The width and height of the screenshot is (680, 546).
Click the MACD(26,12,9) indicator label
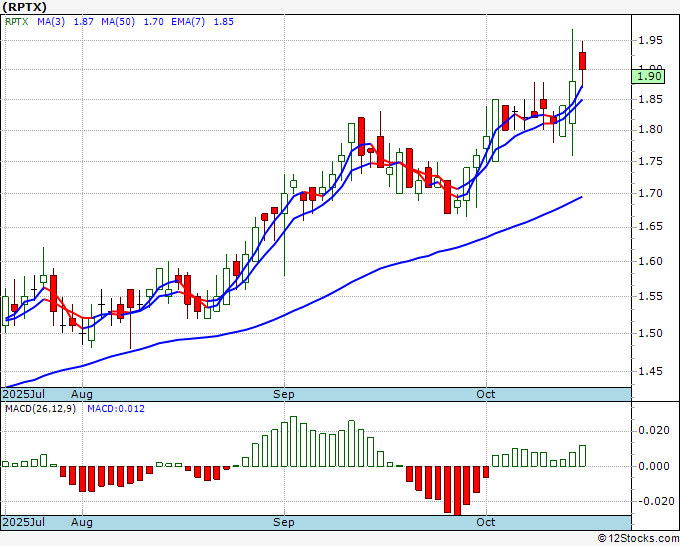[40, 409]
